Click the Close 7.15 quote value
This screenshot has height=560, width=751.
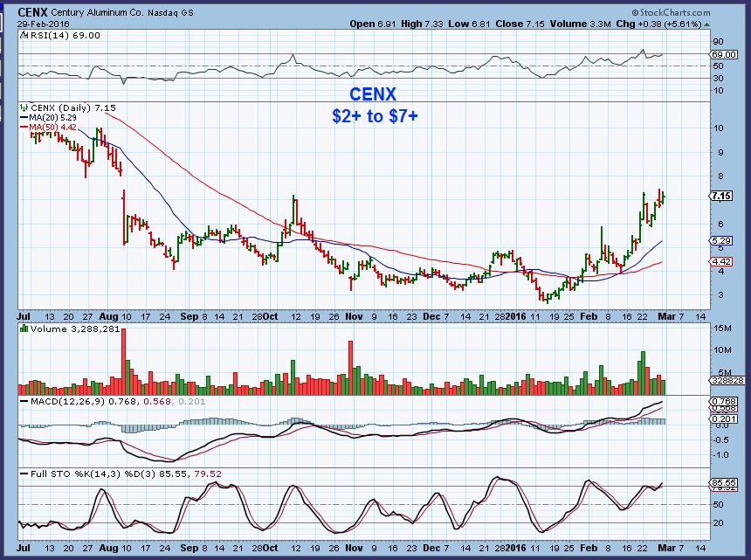click(x=520, y=24)
